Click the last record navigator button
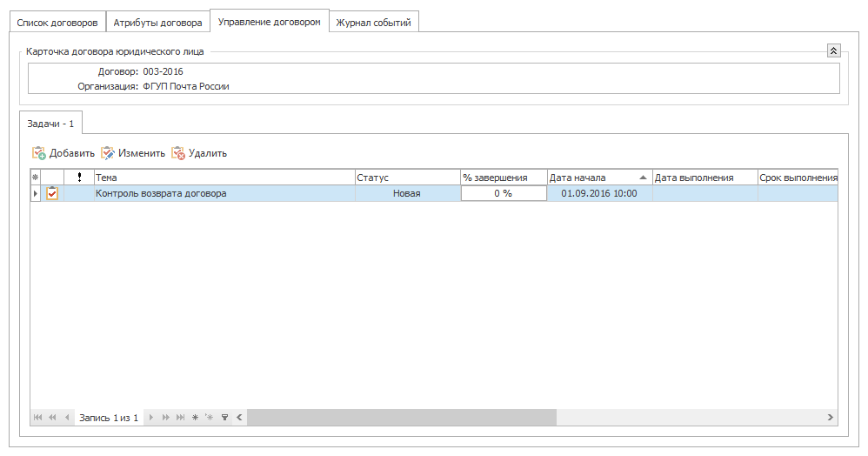The height and width of the screenshot is (456, 868). pyautogui.click(x=180, y=417)
